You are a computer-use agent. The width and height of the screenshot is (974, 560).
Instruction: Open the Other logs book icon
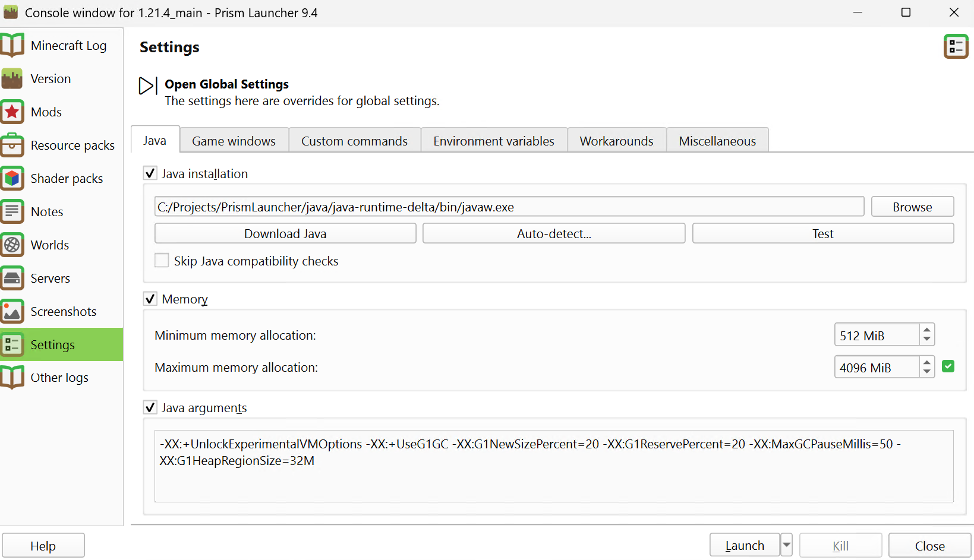click(x=12, y=378)
